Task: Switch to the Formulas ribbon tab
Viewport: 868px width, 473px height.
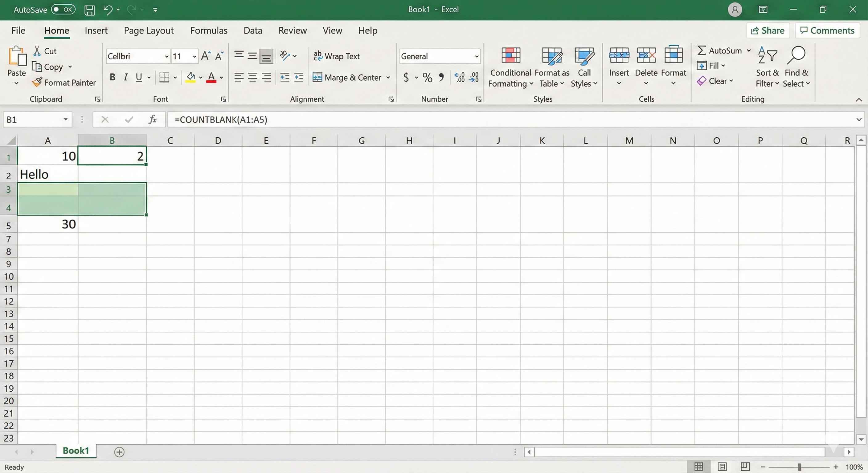Action: (x=209, y=30)
